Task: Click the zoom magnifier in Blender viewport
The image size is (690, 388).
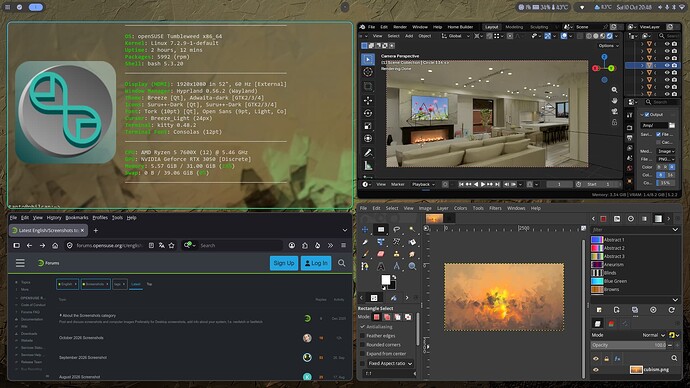Action: click(614, 90)
